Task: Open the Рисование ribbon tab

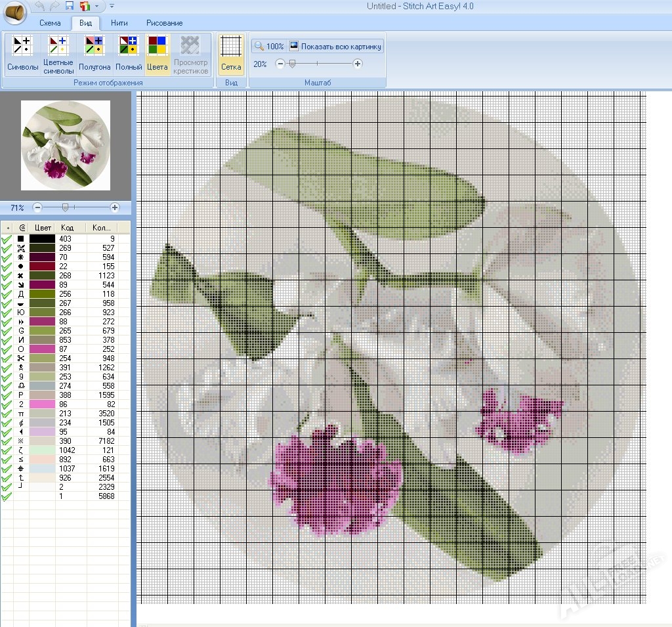Action: (163, 22)
